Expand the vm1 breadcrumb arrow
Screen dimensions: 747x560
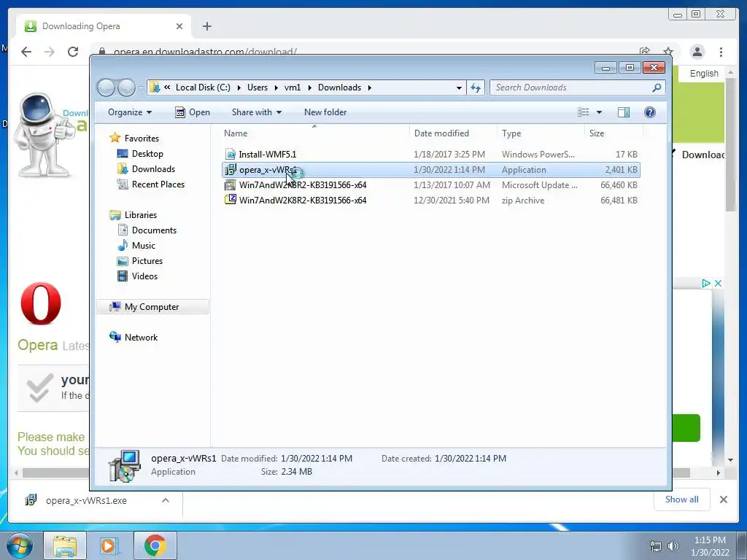309,87
